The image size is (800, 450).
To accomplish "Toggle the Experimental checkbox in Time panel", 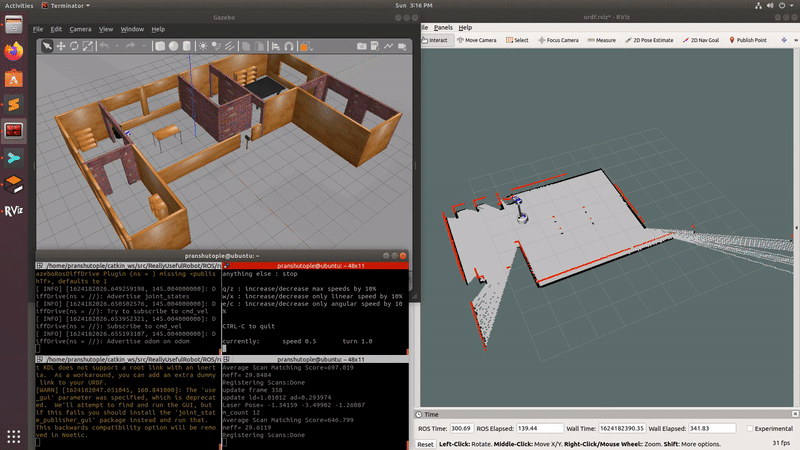I will pos(750,429).
